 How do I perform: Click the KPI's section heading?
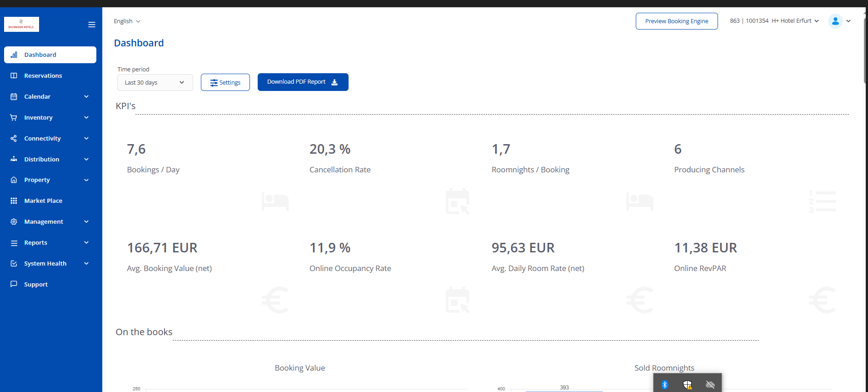[125, 106]
